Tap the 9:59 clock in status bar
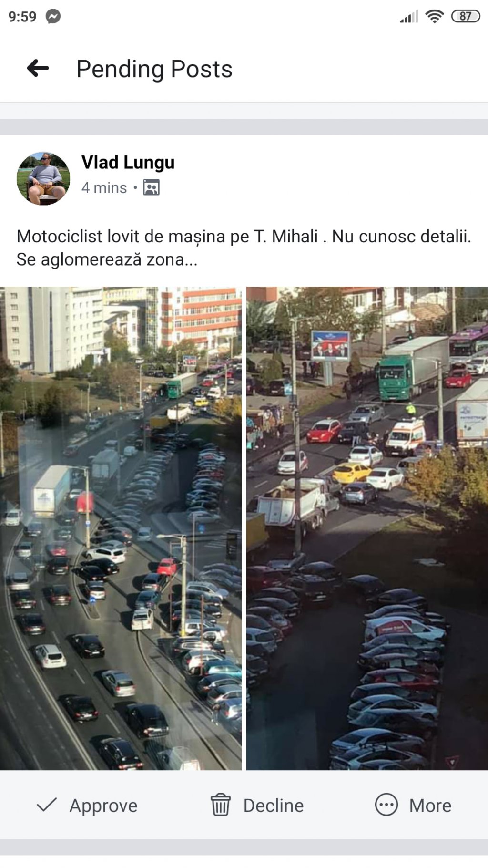Viewport: 488px width, 868px height. [22, 17]
